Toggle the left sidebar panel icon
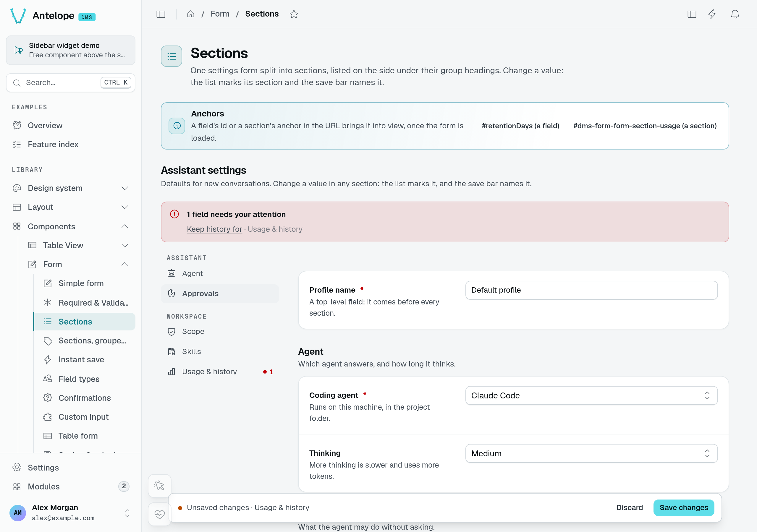757x532 pixels. click(x=161, y=14)
